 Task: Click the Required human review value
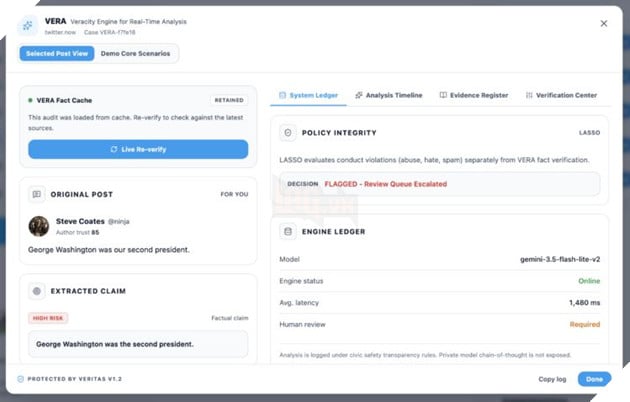click(x=585, y=324)
